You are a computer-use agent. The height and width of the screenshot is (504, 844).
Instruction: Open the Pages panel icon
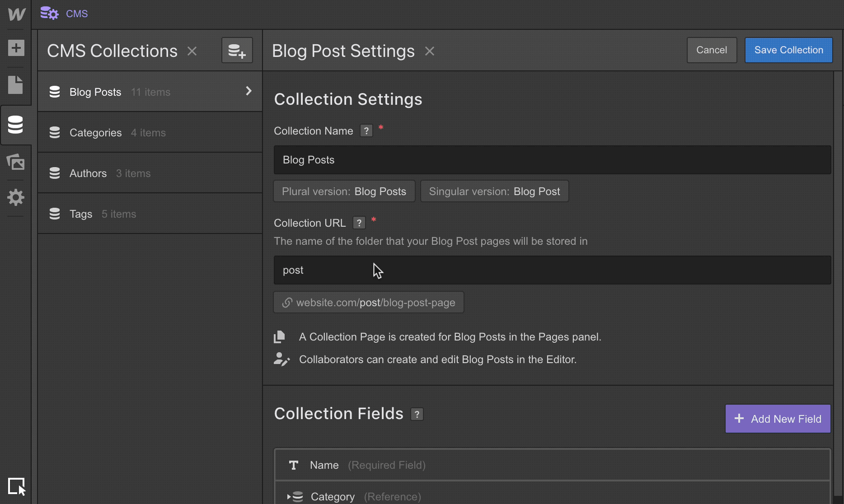click(x=15, y=85)
